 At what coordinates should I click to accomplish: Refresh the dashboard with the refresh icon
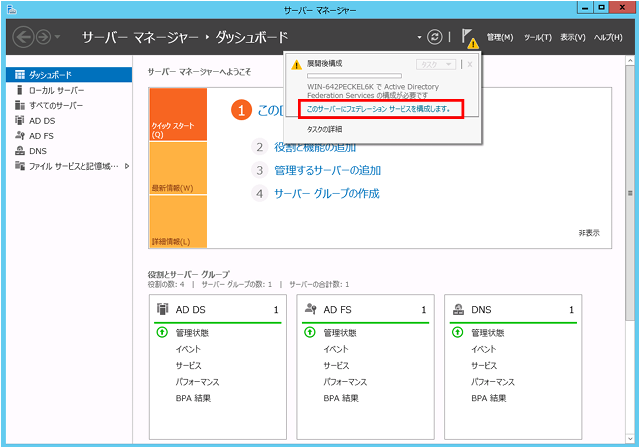click(x=434, y=37)
